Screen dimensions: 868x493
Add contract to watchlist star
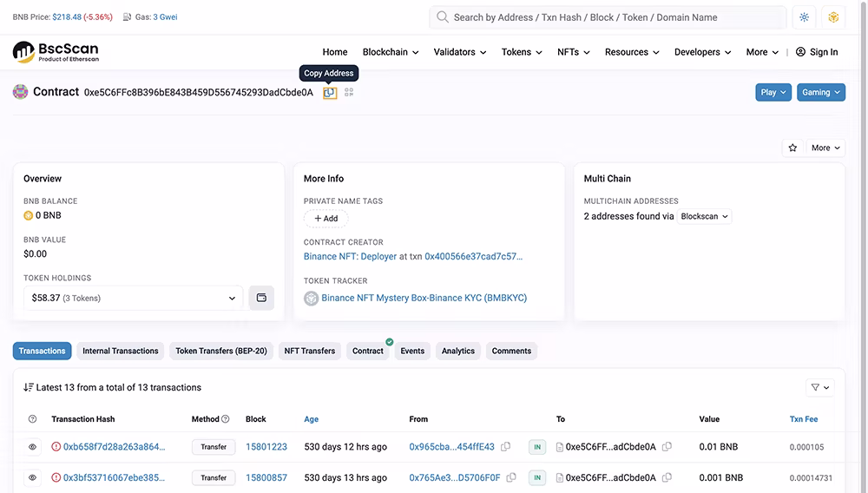pyautogui.click(x=792, y=148)
